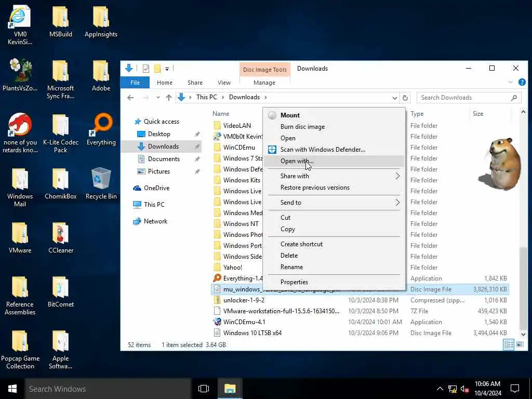Image resolution: width=532 pixels, height=399 pixels.
Task: Switch to details view button
Action: (x=509, y=345)
